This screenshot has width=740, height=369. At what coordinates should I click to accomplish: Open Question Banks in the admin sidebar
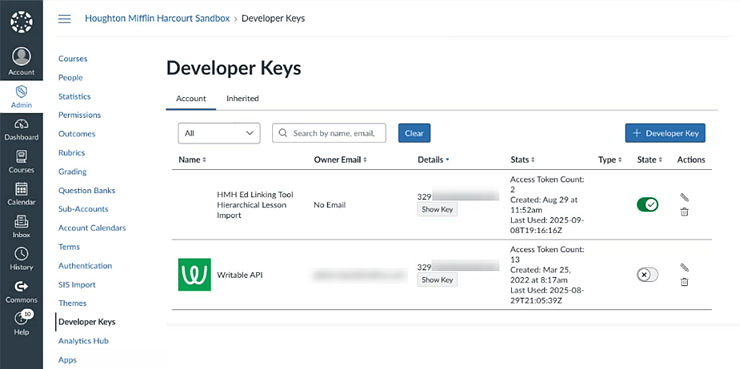[x=86, y=191]
